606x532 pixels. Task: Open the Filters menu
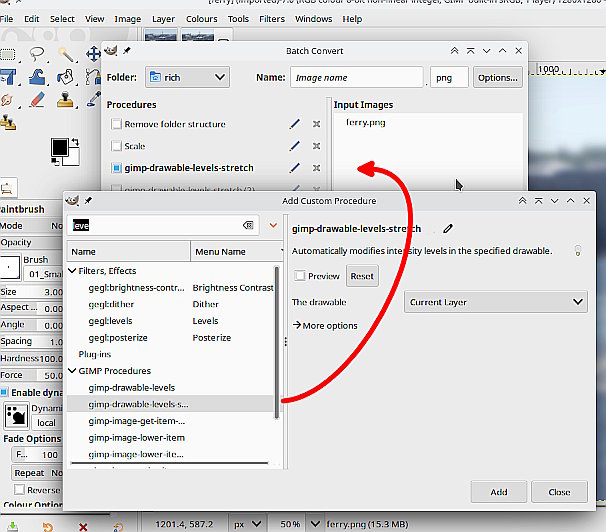pos(271,18)
